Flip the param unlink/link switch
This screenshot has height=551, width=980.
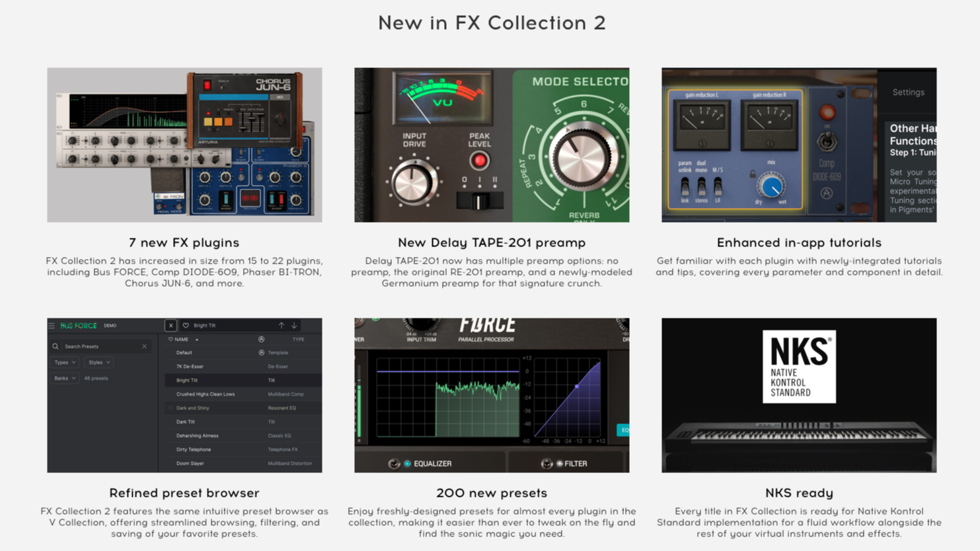[685, 186]
